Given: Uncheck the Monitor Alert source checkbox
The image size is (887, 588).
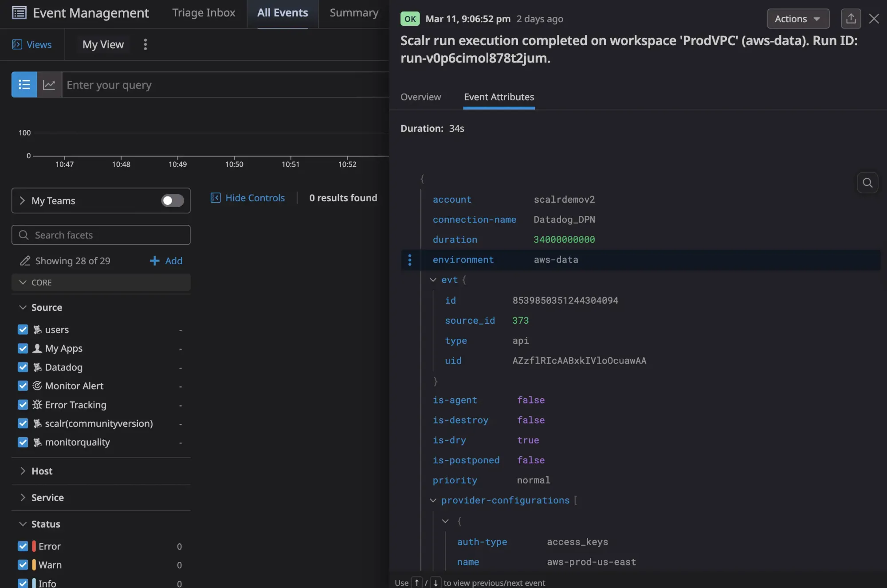Looking at the screenshot, I should pyautogui.click(x=23, y=386).
